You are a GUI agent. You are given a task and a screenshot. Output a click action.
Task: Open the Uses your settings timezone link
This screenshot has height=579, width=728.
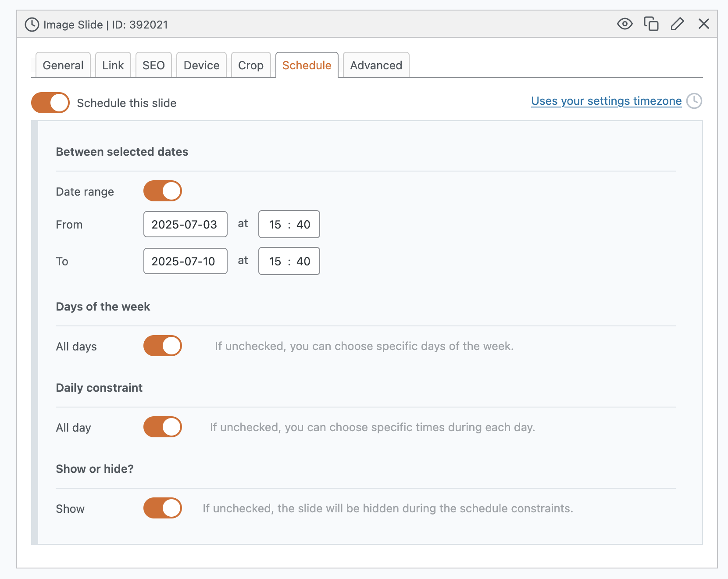[606, 101]
